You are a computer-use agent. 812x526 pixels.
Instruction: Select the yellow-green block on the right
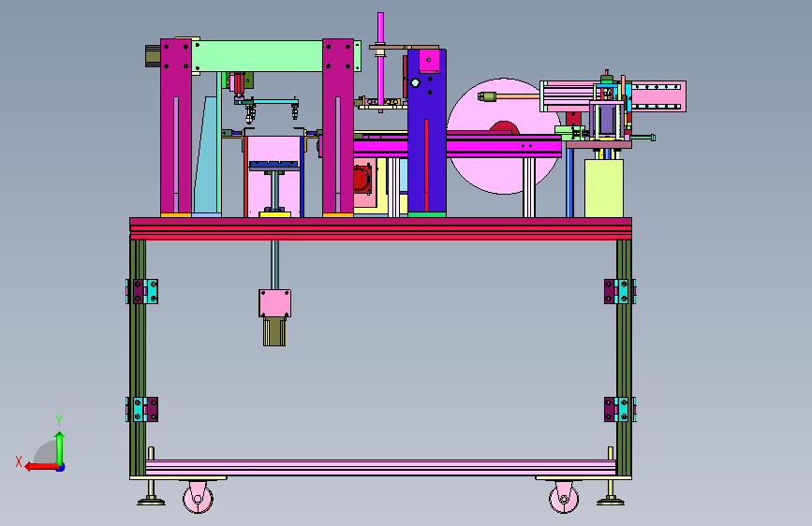[x=604, y=188]
